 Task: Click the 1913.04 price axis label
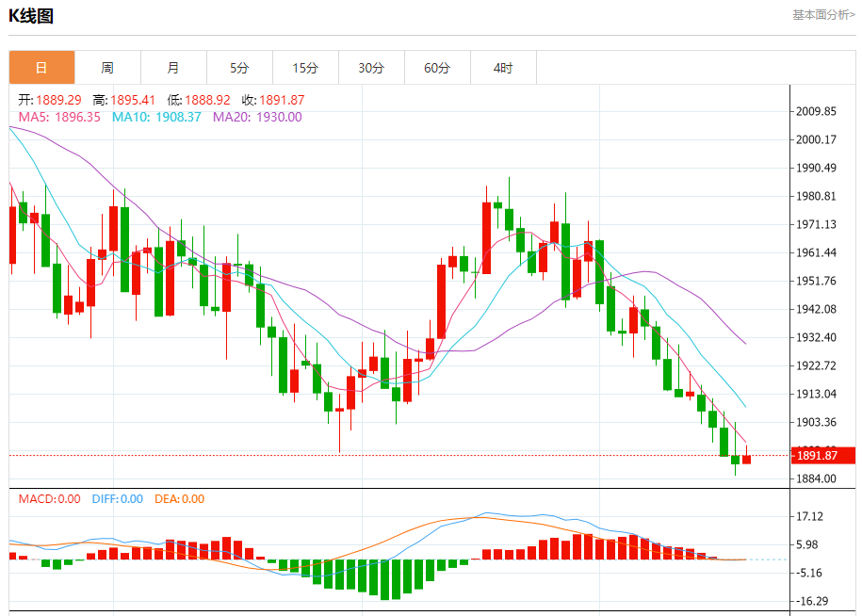[x=817, y=394]
